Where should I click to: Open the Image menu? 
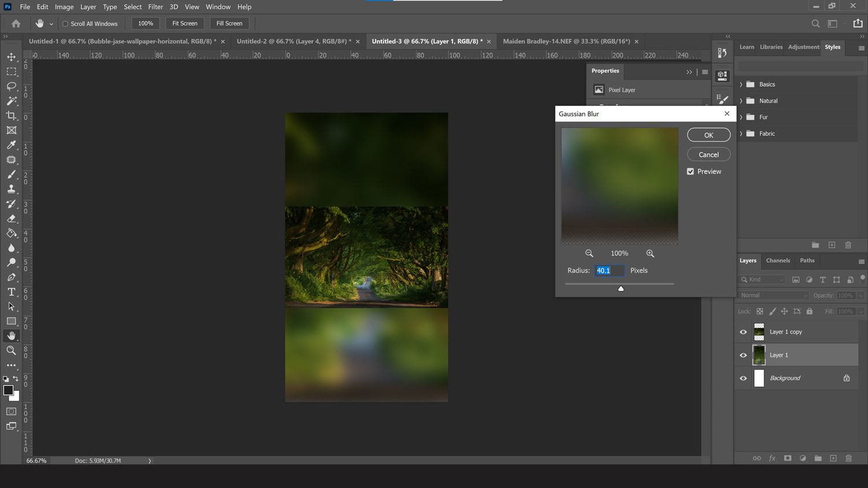click(64, 7)
